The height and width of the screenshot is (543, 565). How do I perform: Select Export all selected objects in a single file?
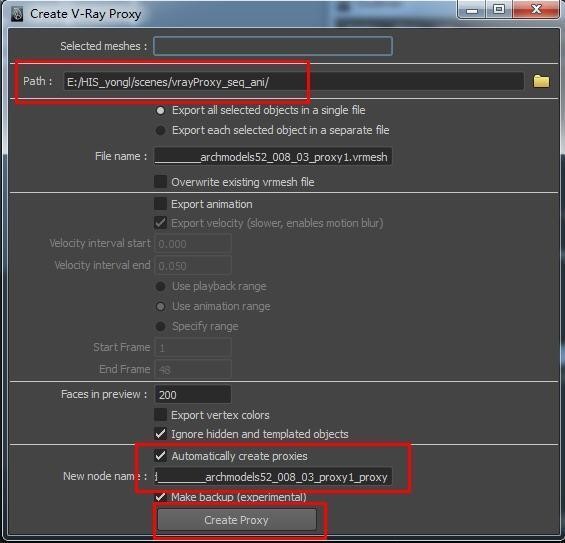(160, 111)
